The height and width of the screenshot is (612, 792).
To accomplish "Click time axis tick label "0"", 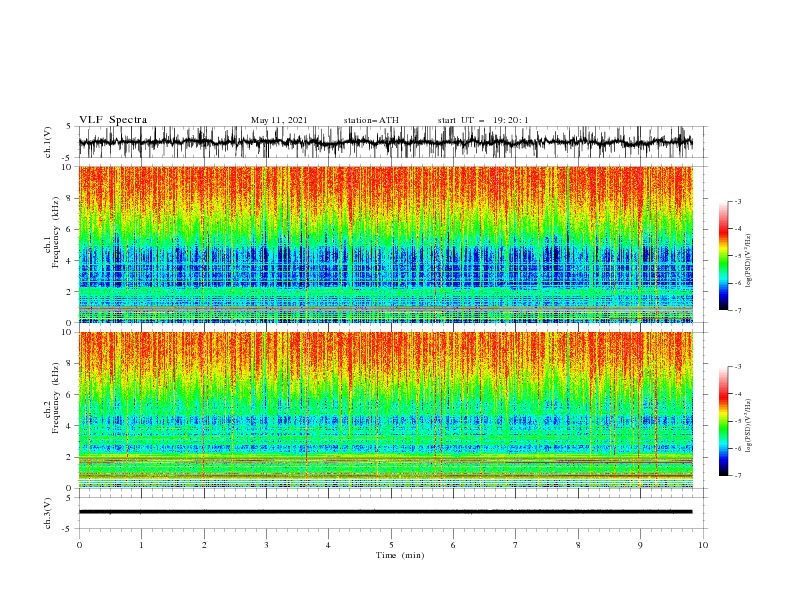I will tap(79, 545).
